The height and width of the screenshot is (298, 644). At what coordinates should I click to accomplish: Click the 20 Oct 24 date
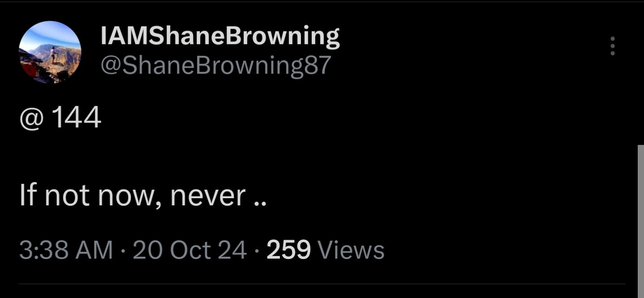190,250
